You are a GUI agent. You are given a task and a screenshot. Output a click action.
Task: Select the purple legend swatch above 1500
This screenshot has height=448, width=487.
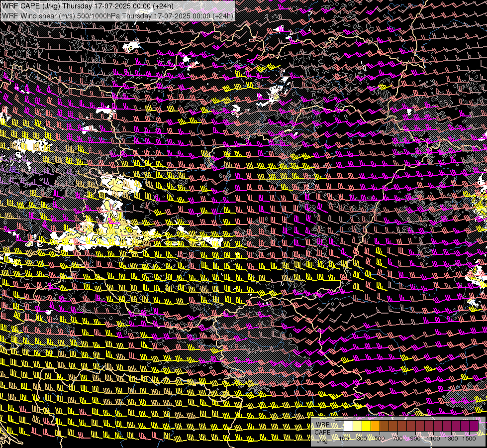474,426
